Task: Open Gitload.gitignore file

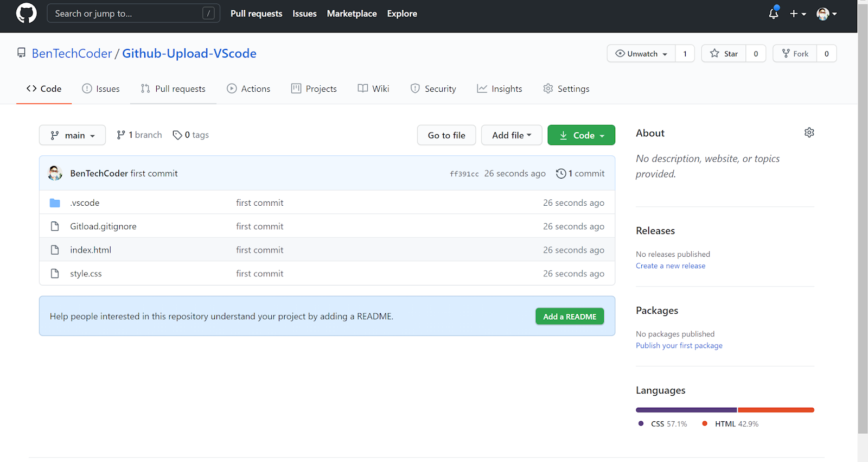Action: tap(103, 226)
